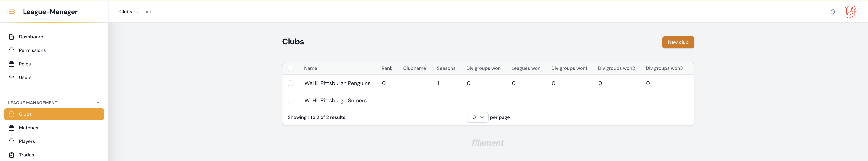The image size is (868, 161).
Task: Click the Roles sidebar icon
Action: click(12, 64)
